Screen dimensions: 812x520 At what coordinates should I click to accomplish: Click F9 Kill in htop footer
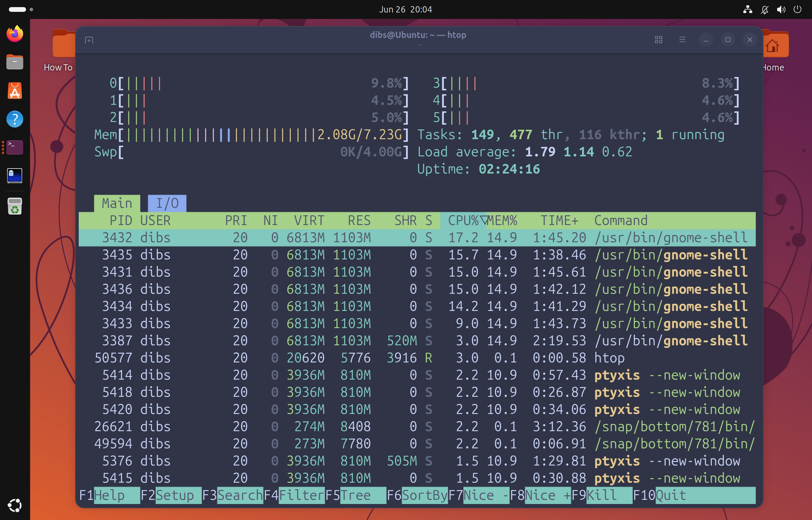point(602,495)
